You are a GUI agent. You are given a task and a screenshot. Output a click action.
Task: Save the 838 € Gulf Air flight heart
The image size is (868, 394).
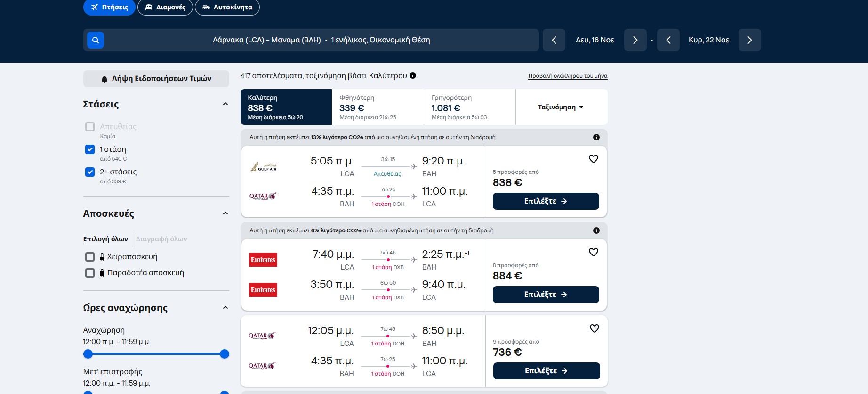tap(594, 159)
